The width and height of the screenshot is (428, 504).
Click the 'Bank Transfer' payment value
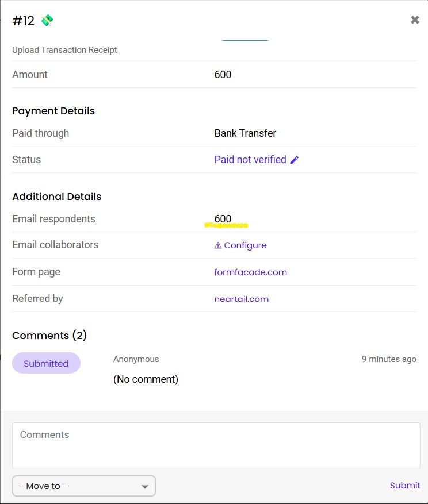(x=245, y=133)
